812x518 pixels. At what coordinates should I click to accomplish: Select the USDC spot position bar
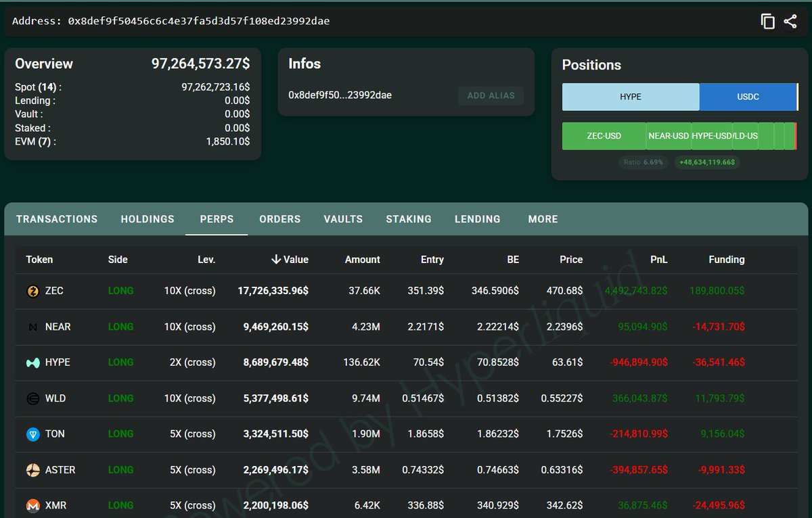(x=748, y=97)
